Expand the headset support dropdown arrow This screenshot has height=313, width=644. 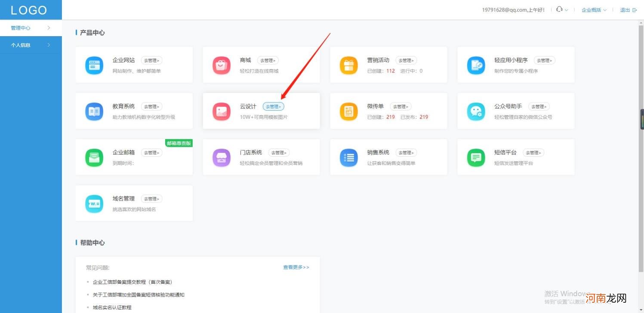click(x=566, y=10)
